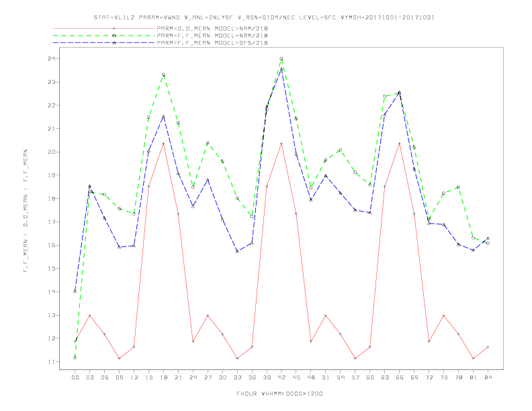This screenshot has width=532, height=411.
Task: Click the plus marker on red legend line
Action: 114,28
